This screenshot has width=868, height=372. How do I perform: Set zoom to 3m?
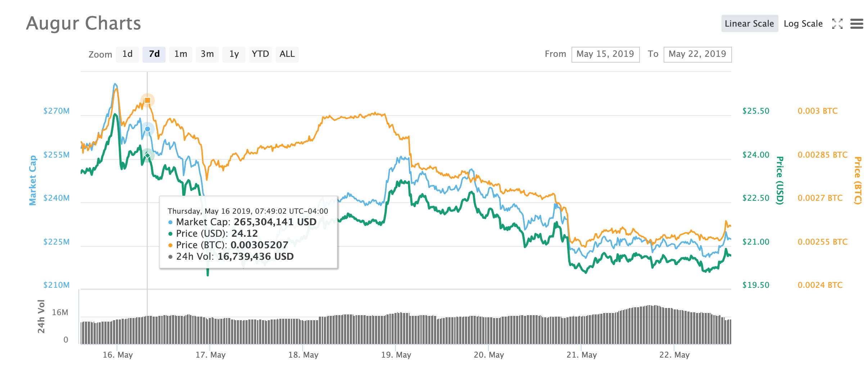click(207, 54)
